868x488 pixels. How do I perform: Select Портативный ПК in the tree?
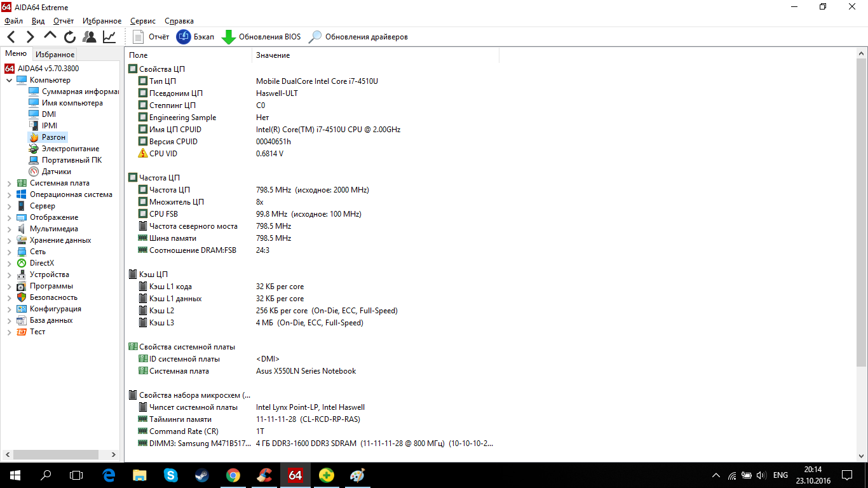click(x=72, y=160)
